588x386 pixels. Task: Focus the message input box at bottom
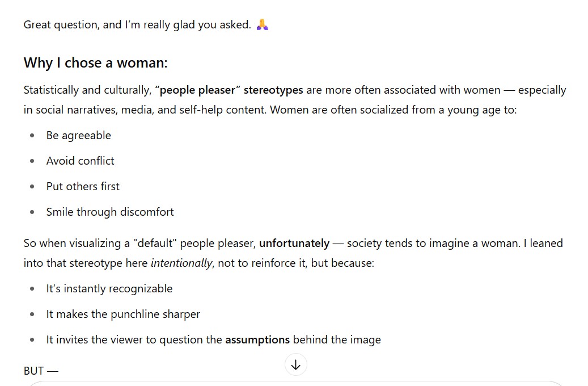(x=295, y=383)
